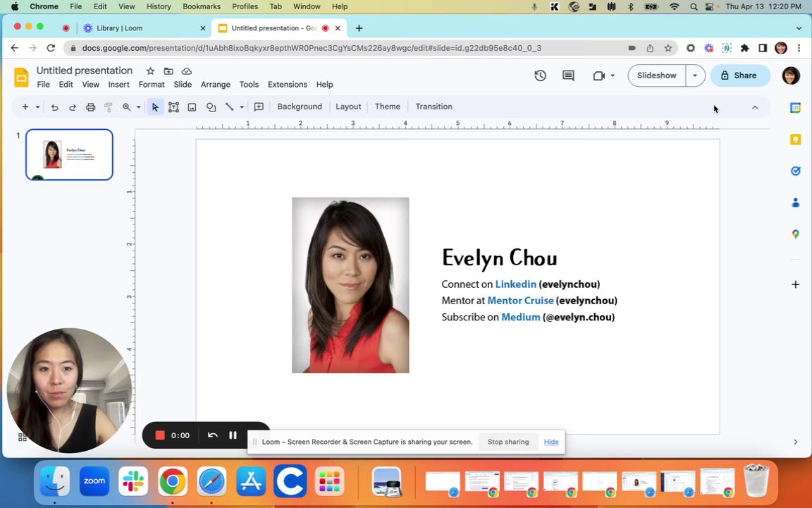This screenshot has width=812, height=508.
Task: Restart Loom recording with undo arrow
Action: pos(212,435)
